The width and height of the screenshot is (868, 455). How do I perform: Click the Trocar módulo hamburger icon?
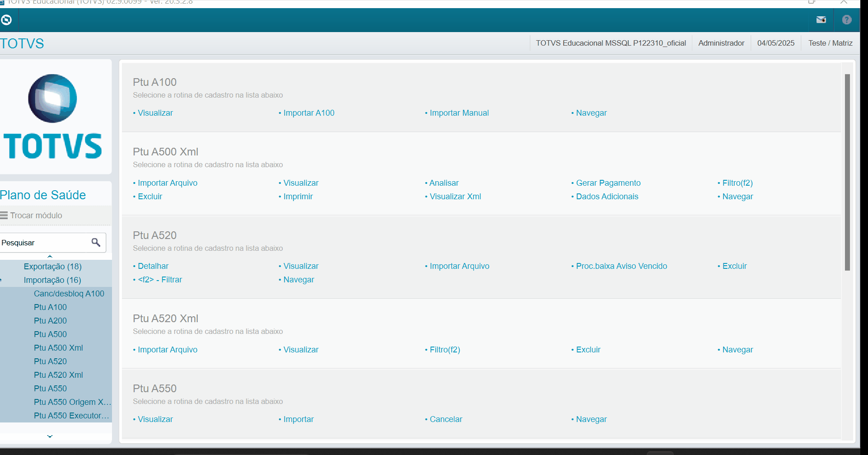pos(4,216)
